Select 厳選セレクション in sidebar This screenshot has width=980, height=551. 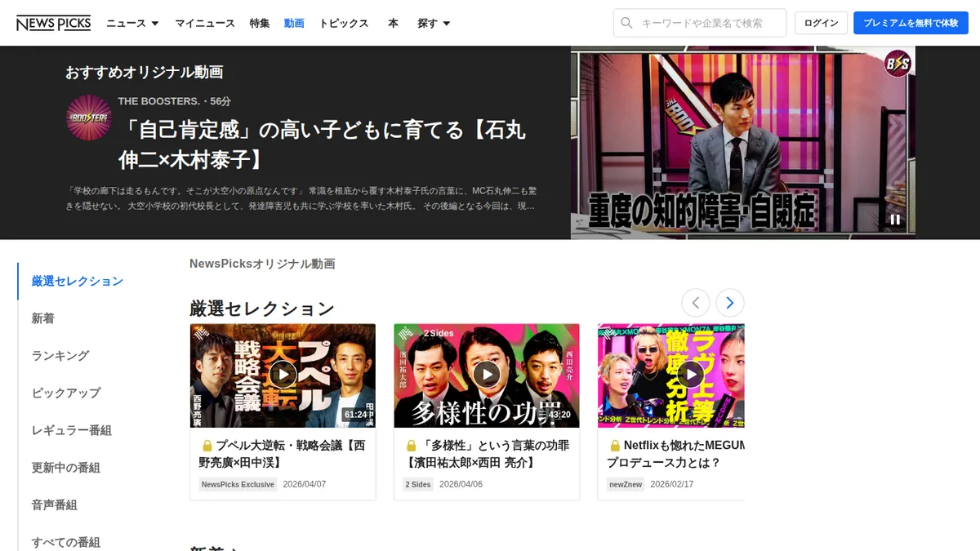point(78,281)
